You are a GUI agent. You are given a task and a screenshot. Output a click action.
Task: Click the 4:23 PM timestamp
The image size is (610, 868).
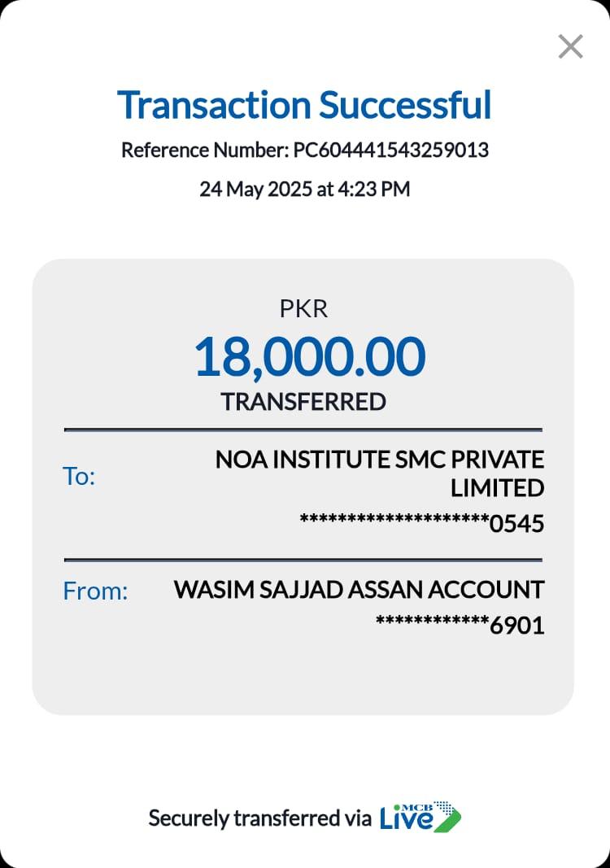373,190
